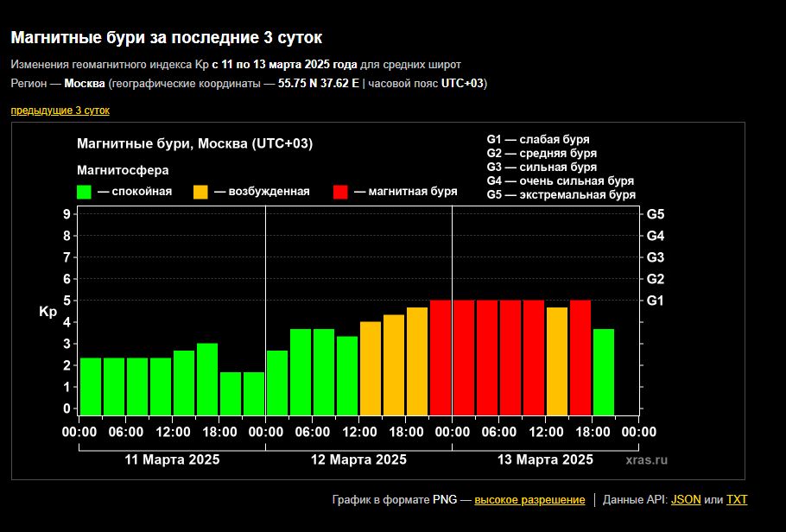Select the only yellow bar on 13 March

click(557, 361)
